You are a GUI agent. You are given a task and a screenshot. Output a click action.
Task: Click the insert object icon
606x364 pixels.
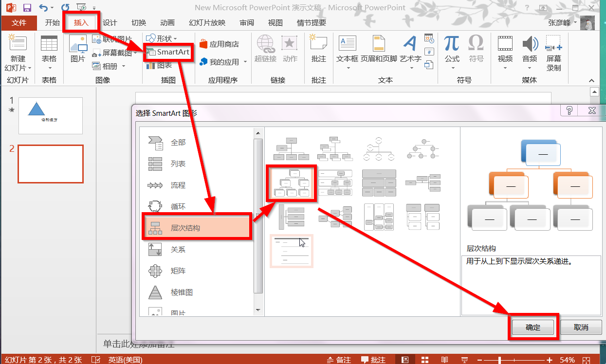(x=429, y=65)
